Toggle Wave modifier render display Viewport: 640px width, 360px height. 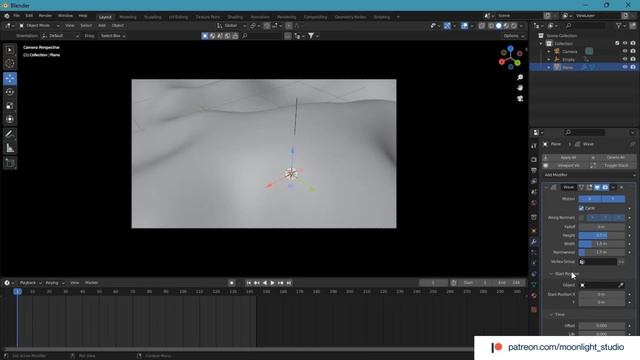[605, 187]
